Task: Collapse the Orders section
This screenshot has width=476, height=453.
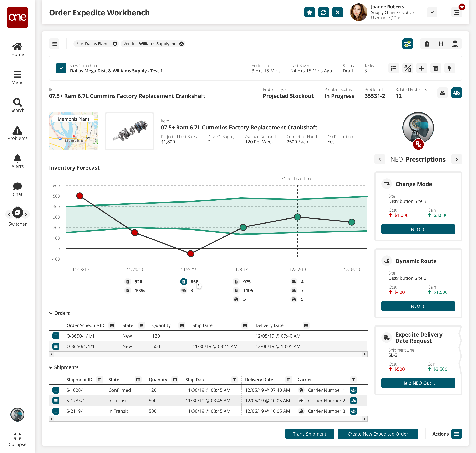Action: click(x=51, y=313)
